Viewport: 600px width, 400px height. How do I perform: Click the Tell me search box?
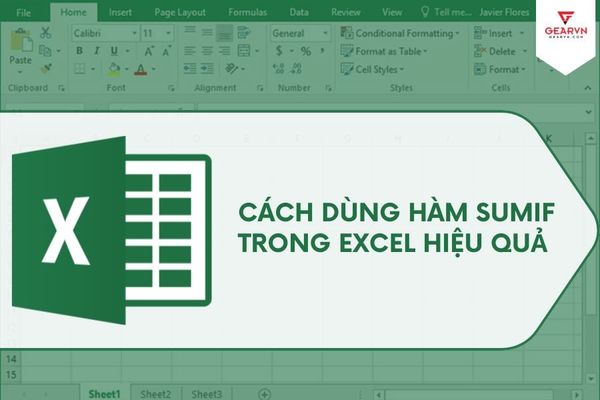click(x=446, y=12)
